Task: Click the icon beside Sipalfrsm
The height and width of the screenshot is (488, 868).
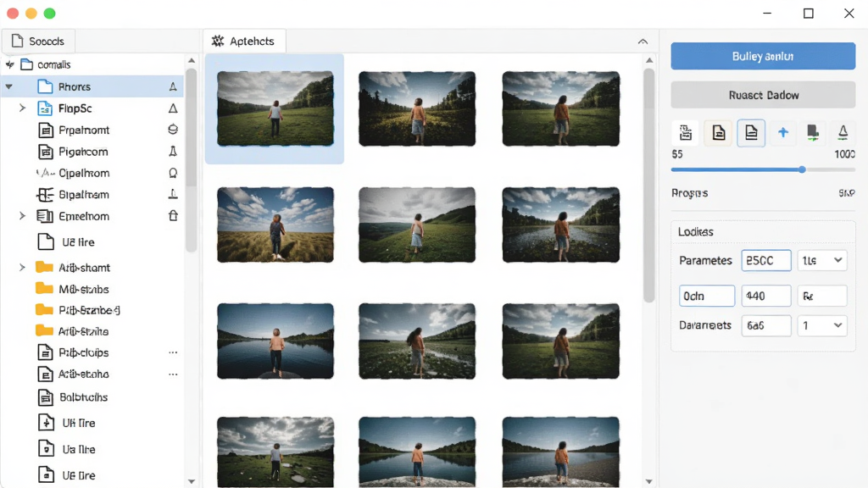Action: pos(173,194)
